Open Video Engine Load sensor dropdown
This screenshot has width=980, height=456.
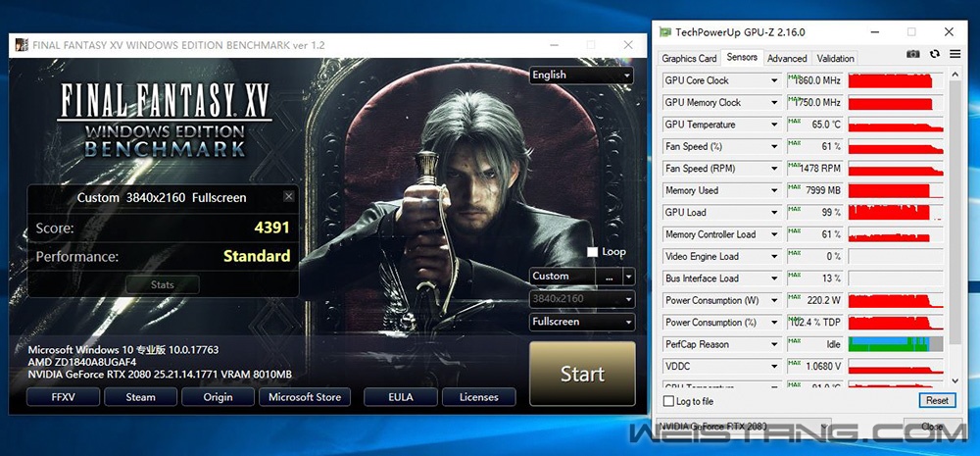click(774, 257)
